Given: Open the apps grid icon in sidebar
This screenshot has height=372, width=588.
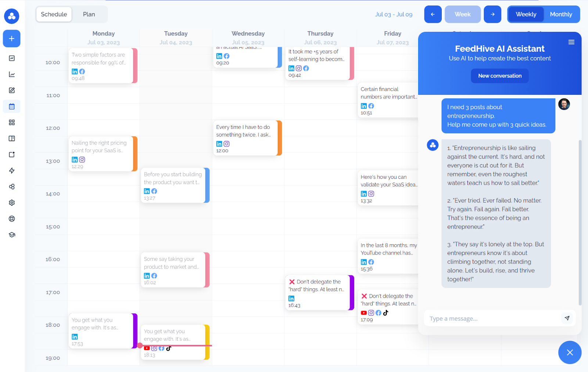Looking at the screenshot, I should point(11,122).
